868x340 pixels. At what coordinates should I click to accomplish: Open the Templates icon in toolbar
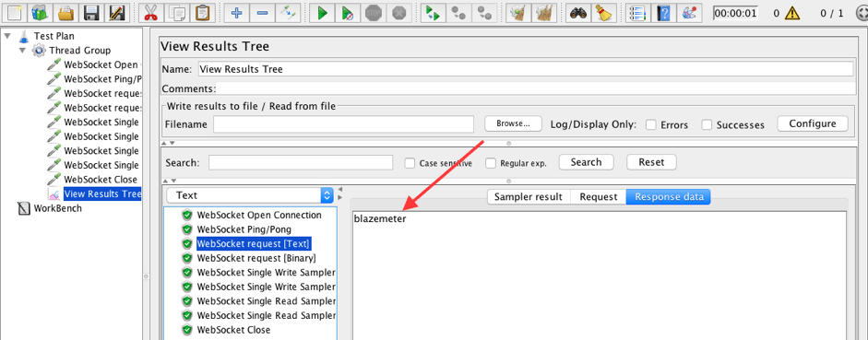tap(40, 12)
